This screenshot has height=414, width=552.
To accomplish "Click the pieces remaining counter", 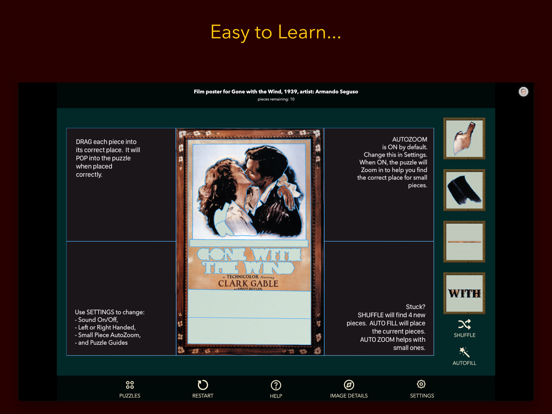I will click(x=276, y=99).
